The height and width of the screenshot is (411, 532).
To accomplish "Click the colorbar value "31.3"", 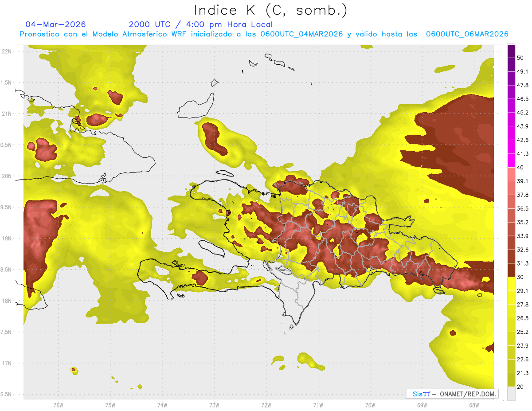I will click(x=523, y=263).
